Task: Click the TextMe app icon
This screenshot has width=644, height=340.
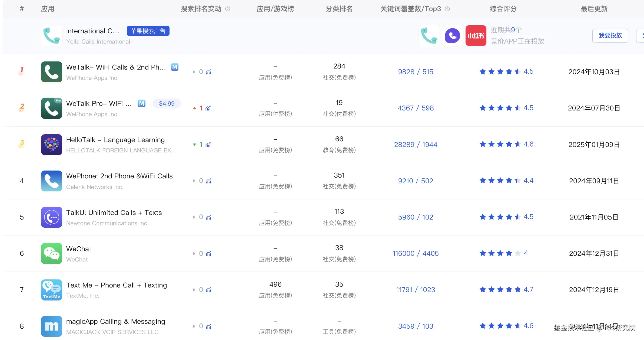Action: (51, 290)
